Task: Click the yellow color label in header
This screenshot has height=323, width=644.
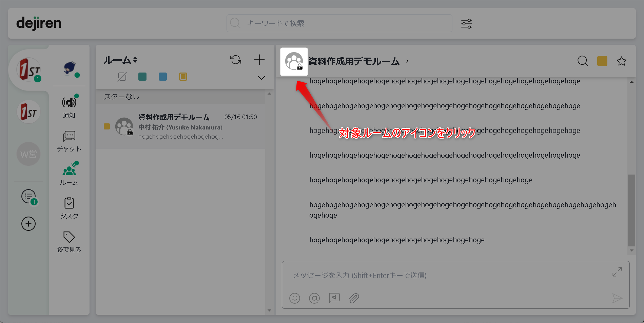Action: (602, 61)
